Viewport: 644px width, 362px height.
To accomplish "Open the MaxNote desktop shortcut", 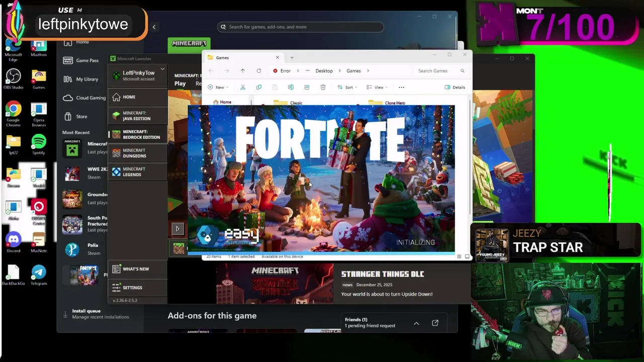I will (x=39, y=243).
